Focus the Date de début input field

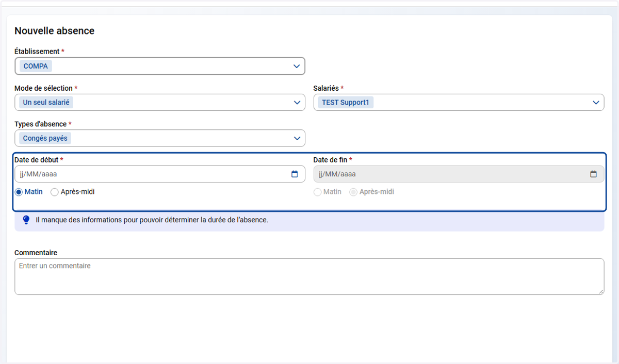click(x=160, y=174)
